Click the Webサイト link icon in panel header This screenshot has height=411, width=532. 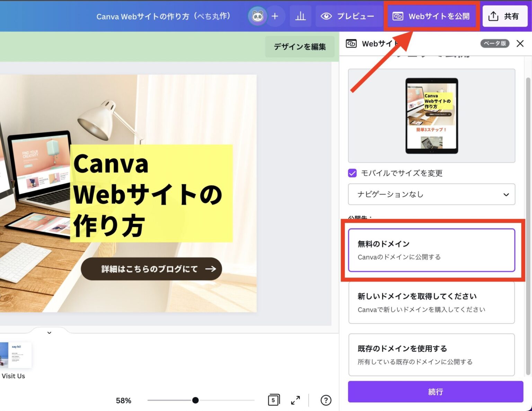[351, 44]
